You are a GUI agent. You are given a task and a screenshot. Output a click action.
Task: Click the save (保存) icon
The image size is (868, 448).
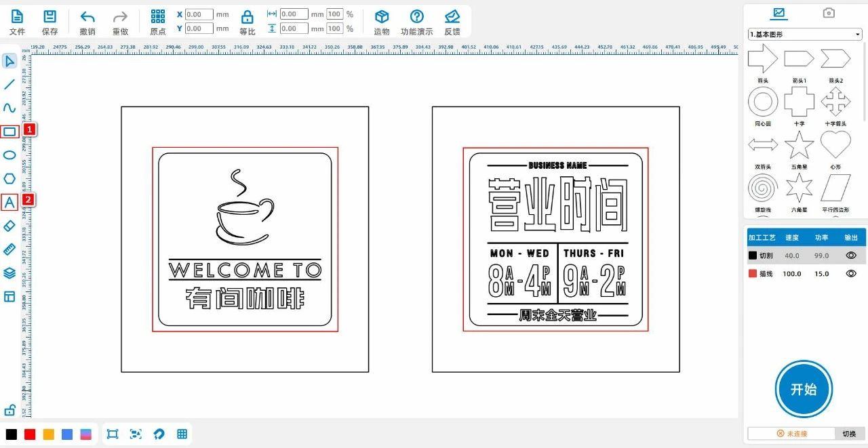pos(50,21)
